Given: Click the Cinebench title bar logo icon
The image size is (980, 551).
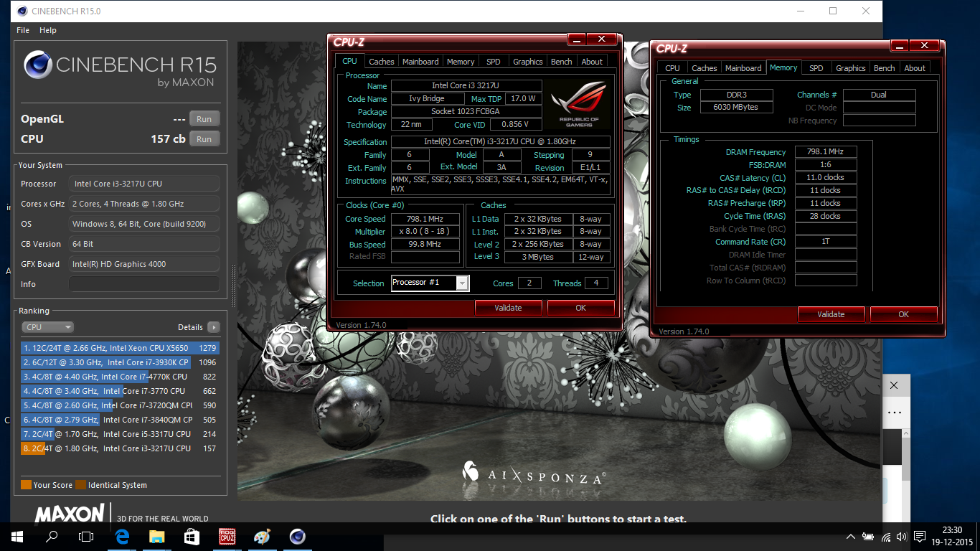Looking at the screenshot, I should click(22, 11).
